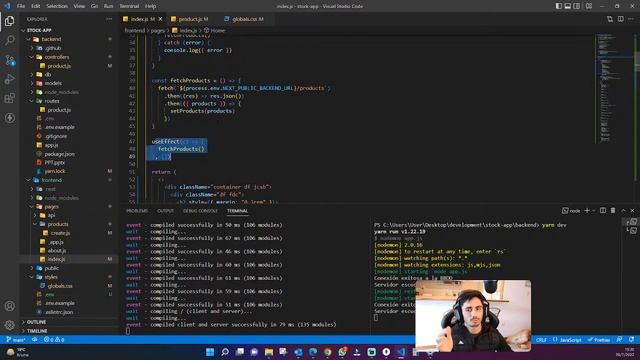640x360 pixels.
Task: Synchronize changes in status bar
Action: click(35, 340)
